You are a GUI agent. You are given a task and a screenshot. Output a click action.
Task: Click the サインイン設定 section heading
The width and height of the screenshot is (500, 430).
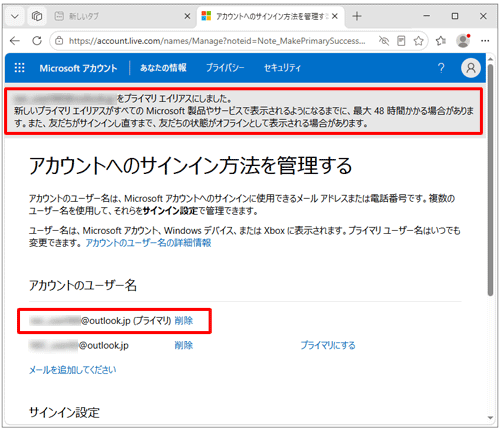tap(64, 413)
